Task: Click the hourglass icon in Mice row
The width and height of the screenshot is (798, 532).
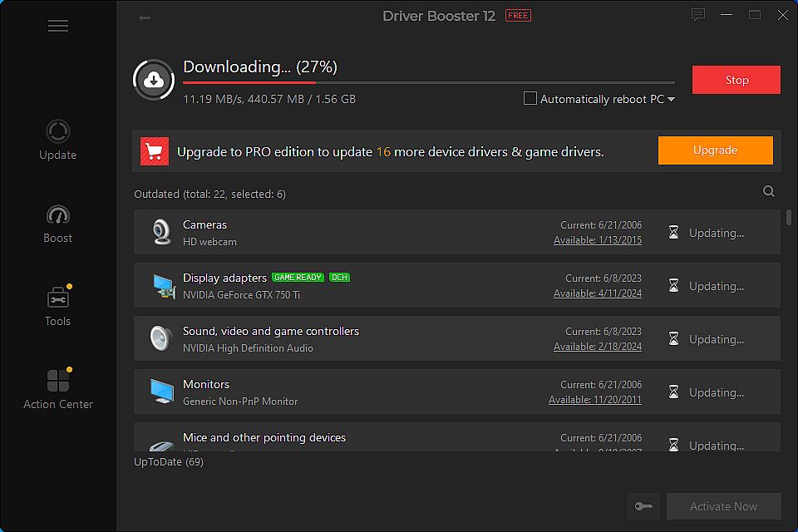Action: (x=673, y=445)
